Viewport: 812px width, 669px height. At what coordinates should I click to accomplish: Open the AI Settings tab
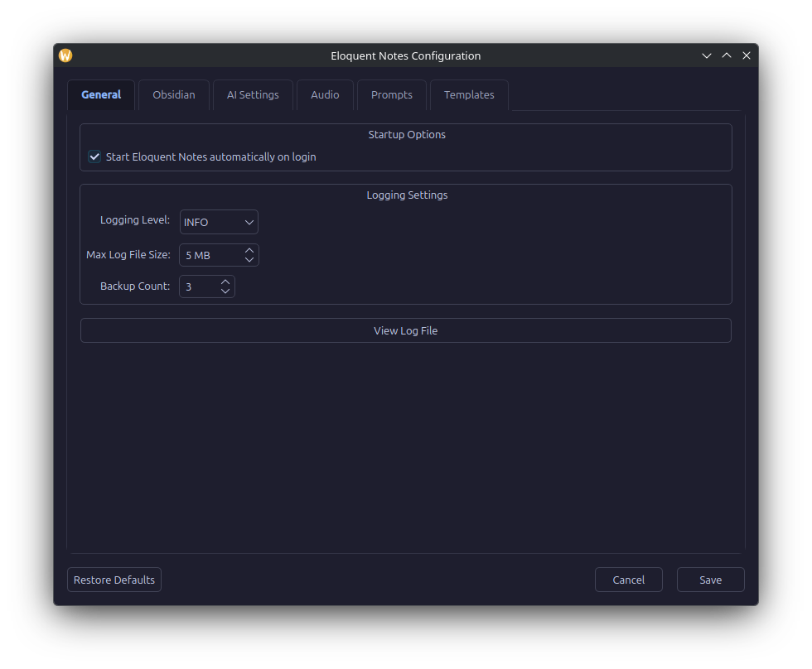pos(253,94)
